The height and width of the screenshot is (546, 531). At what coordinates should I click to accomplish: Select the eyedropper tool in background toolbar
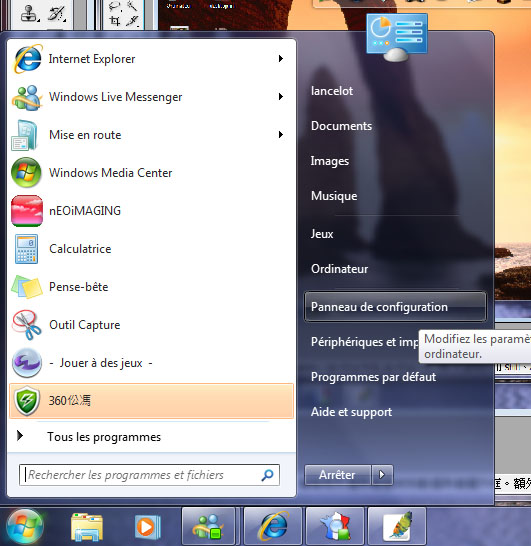[132, 21]
